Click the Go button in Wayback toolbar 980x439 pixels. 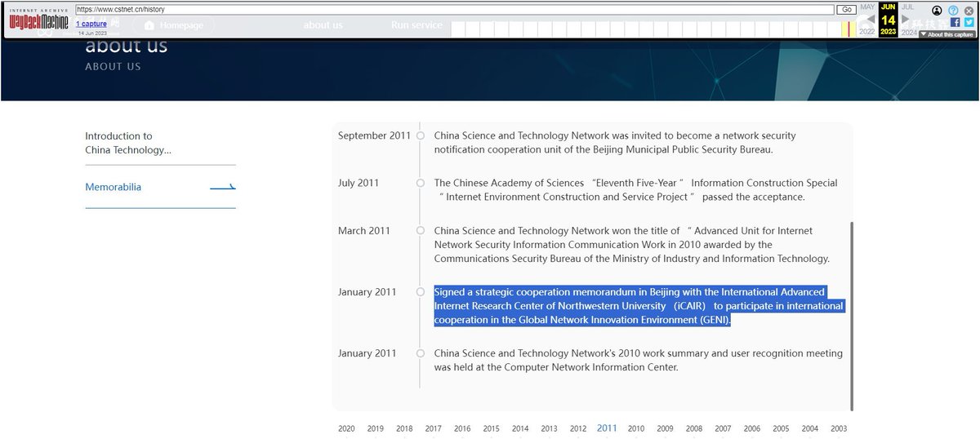[846, 10]
